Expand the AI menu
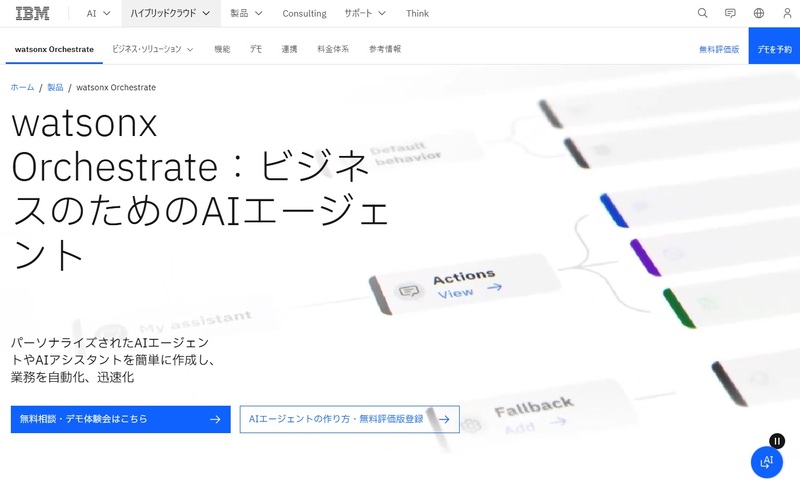The width and height of the screenshot is (800, 480). [x=98, y=13]
